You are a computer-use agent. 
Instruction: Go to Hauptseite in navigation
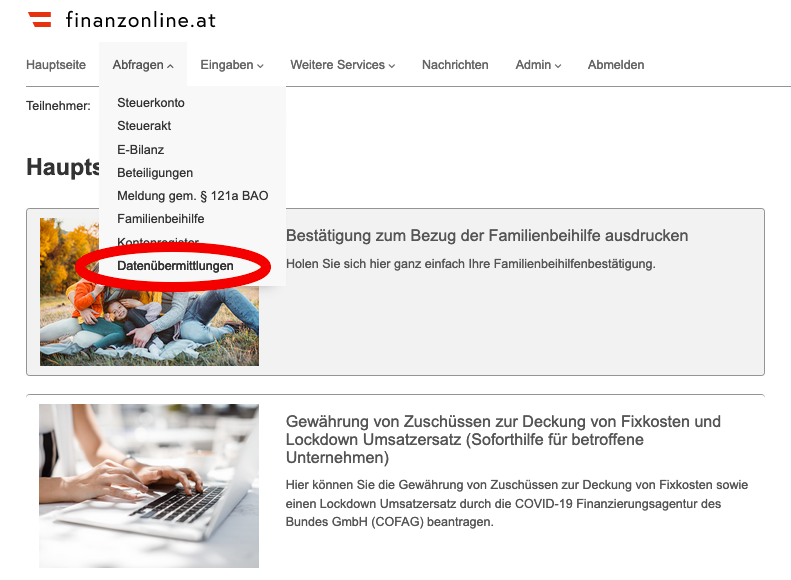click(x=56, y=65)
